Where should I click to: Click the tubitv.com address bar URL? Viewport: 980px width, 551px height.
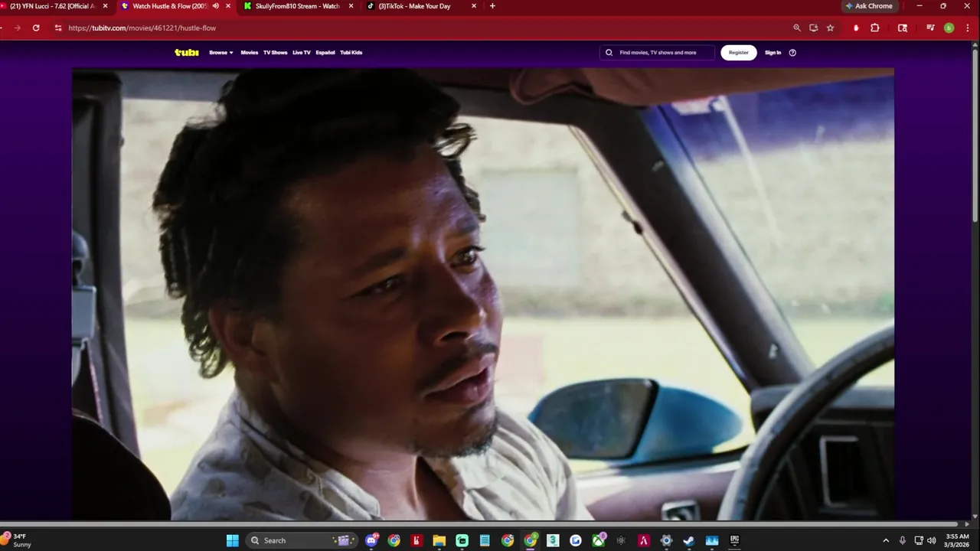[x=142, y=28]
